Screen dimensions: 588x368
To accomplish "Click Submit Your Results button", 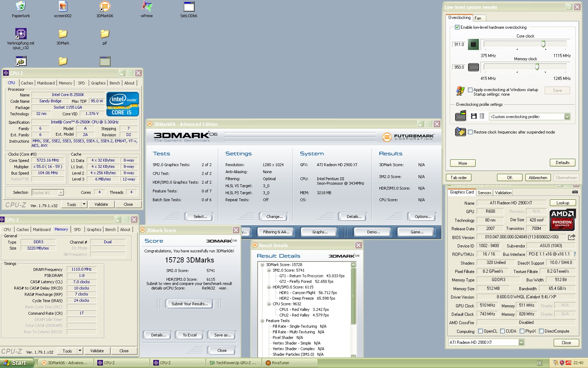I will click(190, 304).
